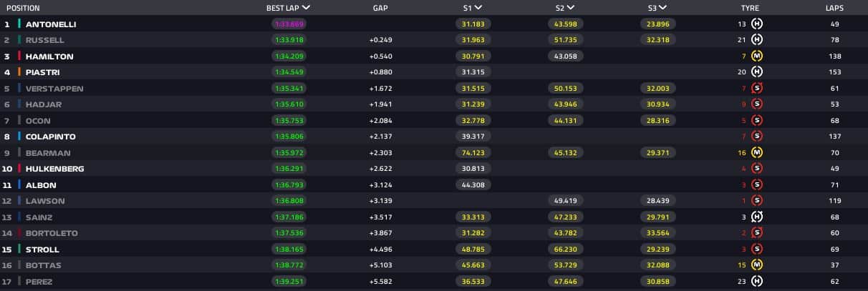
Task: Click Bottas's medium tyre icon
Action: pos(758,265)
